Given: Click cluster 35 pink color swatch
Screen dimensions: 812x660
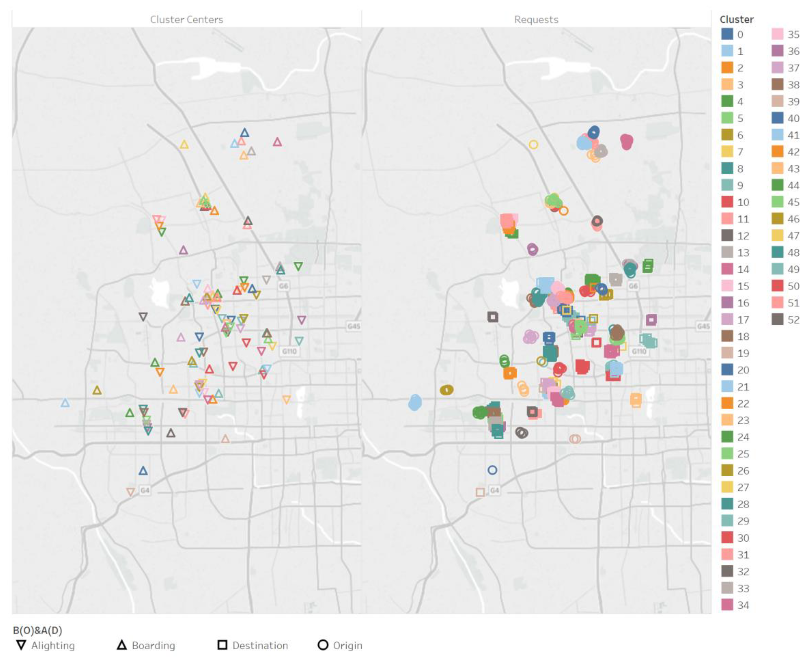Looking at the screenshot, I should 777,34.
